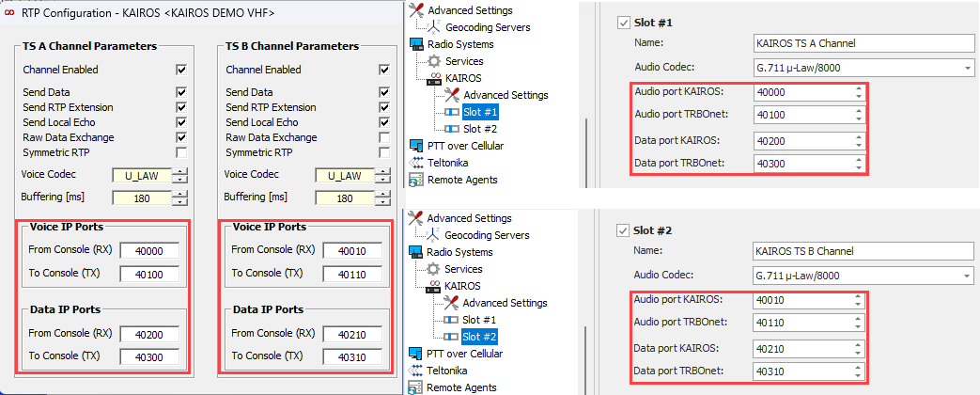Click the KAIROS node icon in lower tree

[434, 286]
